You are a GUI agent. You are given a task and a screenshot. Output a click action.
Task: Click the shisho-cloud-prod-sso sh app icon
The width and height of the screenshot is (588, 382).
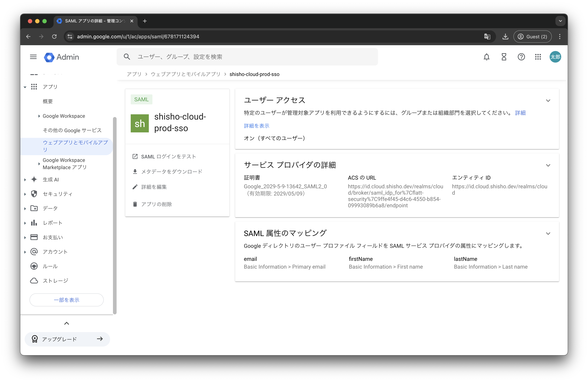pos(140,123)
